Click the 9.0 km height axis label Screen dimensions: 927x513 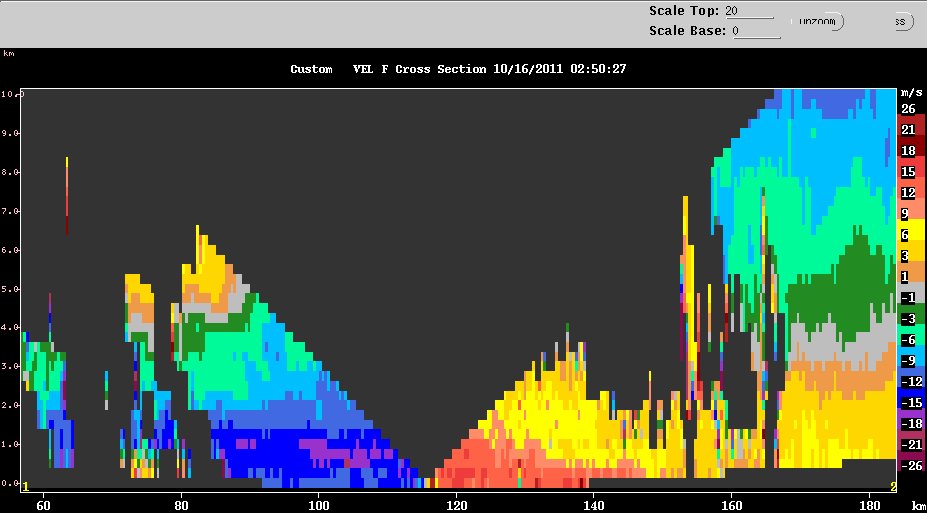pyautogui.click(x=9, y=133)
